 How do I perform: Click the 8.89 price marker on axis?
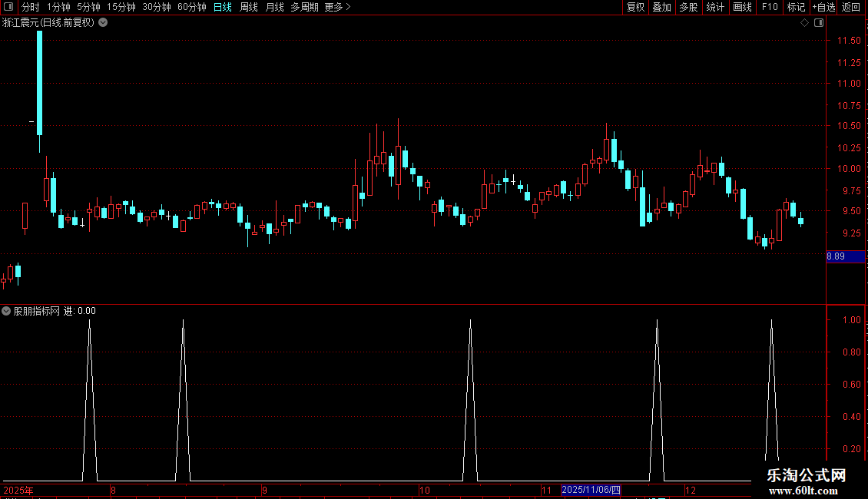(x=845, y=256)
